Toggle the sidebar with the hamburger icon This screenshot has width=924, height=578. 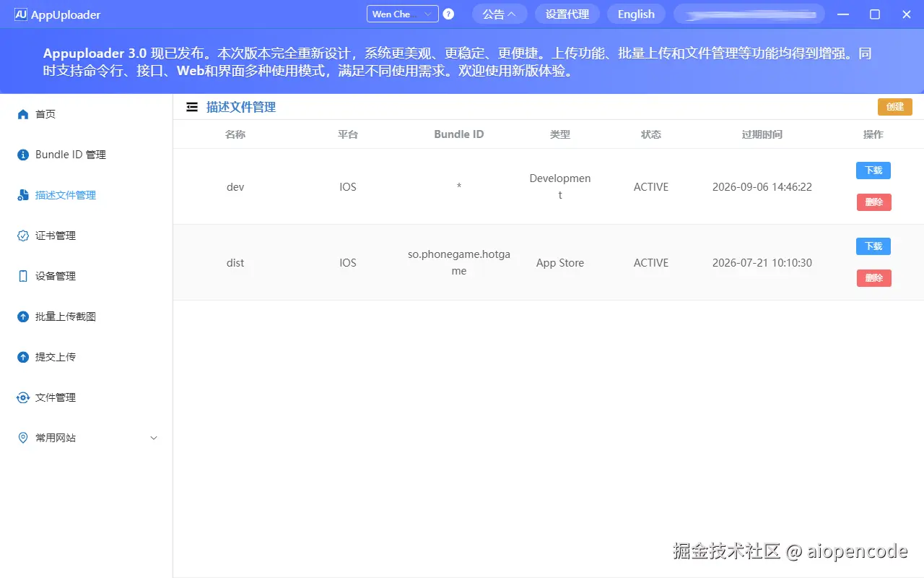(x=191, y=106)
